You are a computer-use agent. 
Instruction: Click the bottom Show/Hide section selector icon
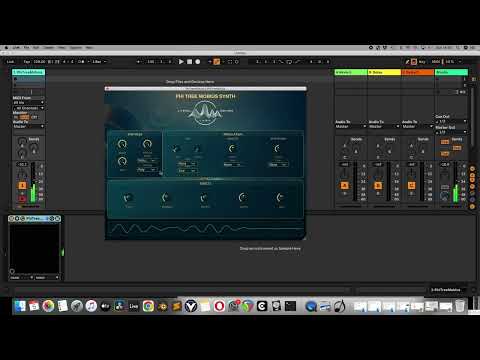472,206
